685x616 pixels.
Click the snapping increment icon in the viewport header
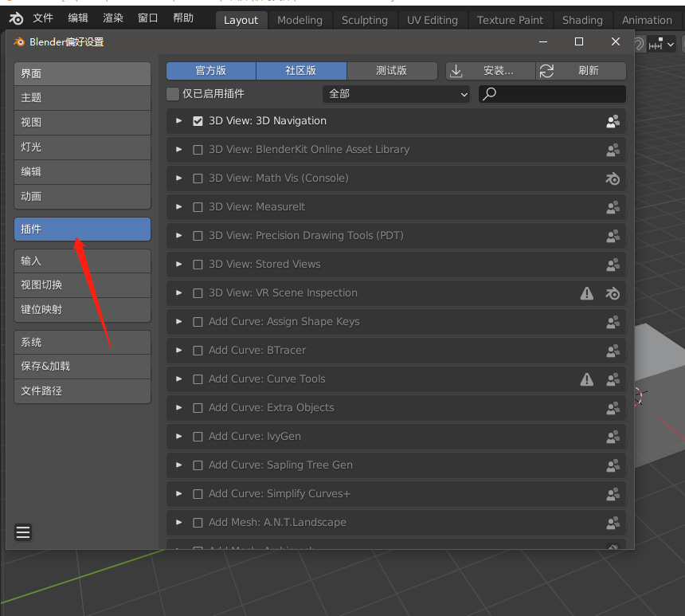click(x=656, y=44)
